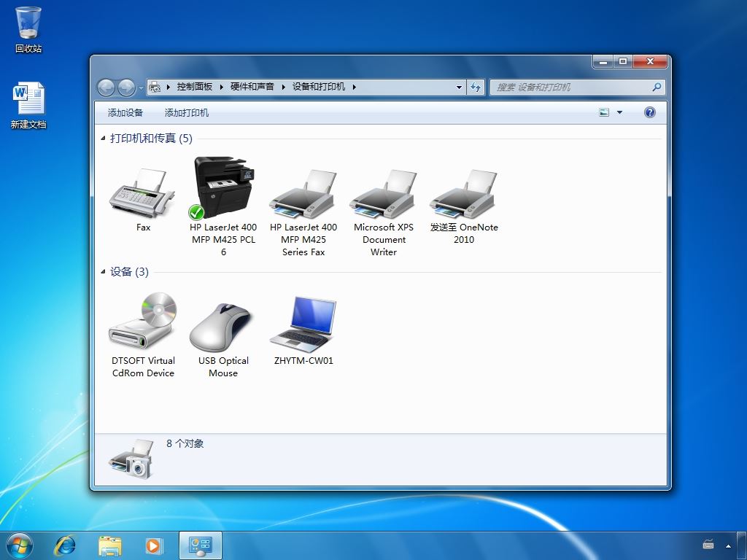Select HP LaserJet 400 MFP M425 Series Fax

coord(303,194)
